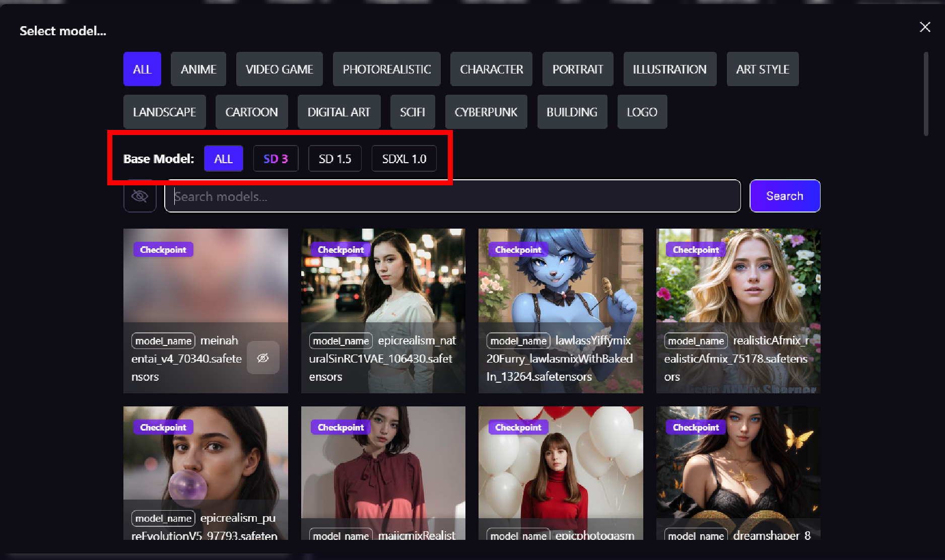
Task: Focus the Search models input field
Action: coord(452,196)
